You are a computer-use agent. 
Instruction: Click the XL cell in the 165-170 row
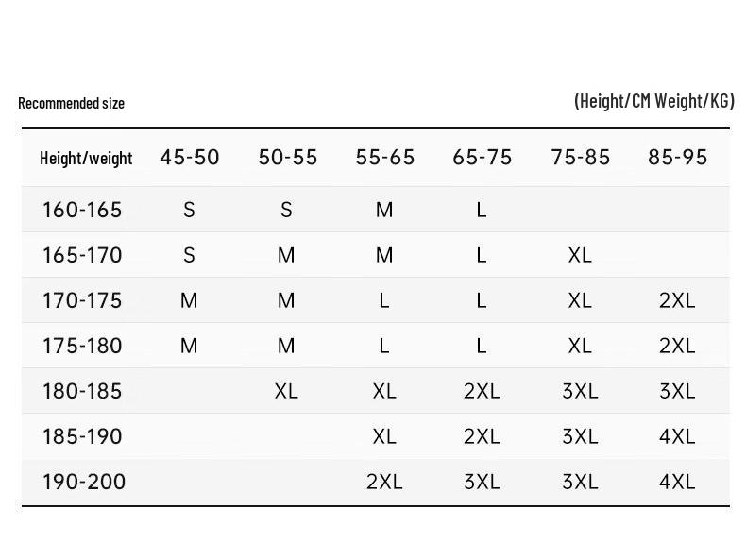click(580, 255)
